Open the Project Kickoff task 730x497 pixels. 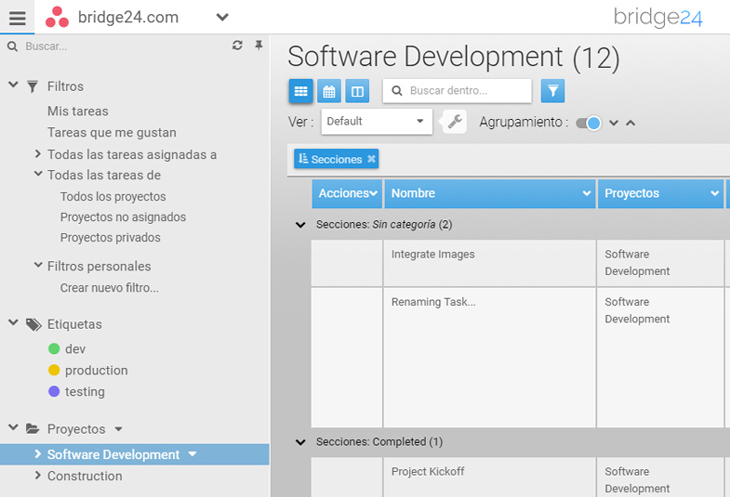(428, 471)
